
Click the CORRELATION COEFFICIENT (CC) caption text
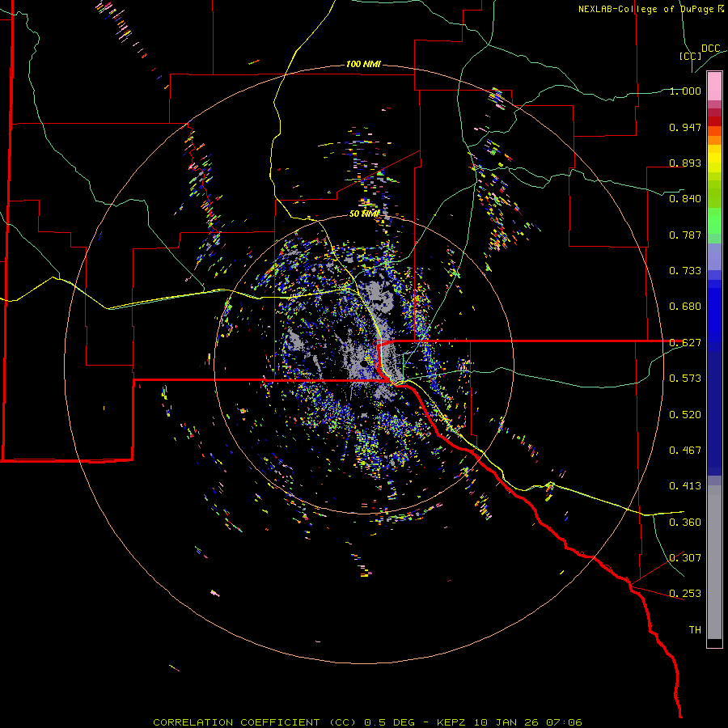point(255,722)
